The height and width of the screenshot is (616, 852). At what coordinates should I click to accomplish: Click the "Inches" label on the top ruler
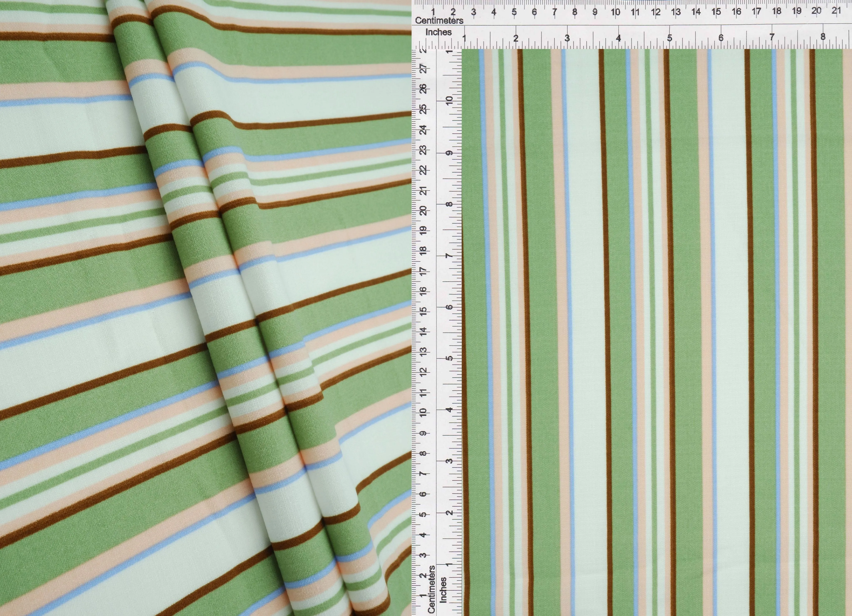point(438,32)
